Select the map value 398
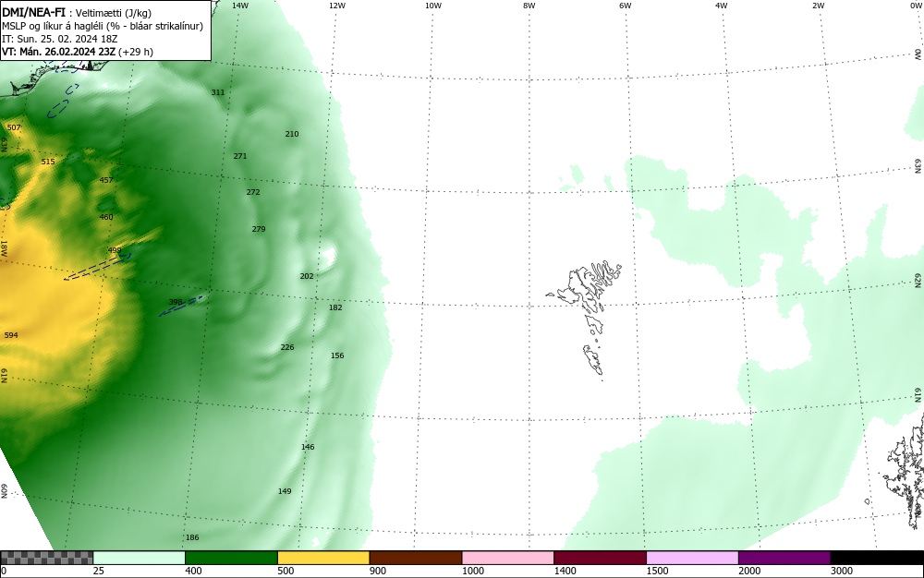This screenshot has width=924, height=578. coord(176,303)
